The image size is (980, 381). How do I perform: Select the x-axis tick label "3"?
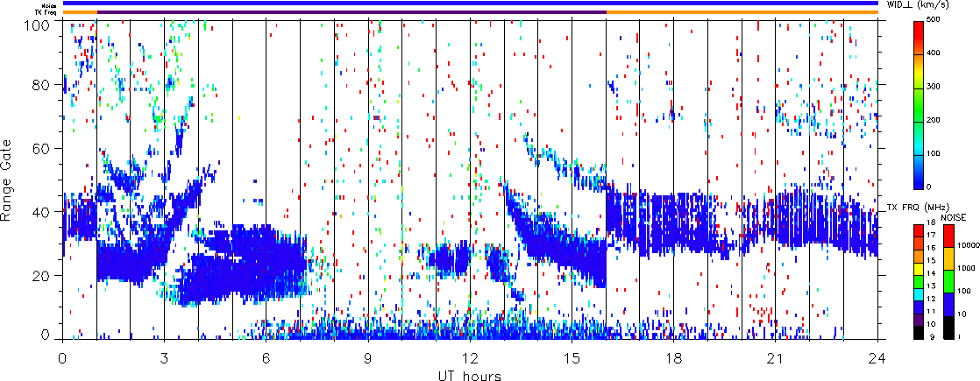165,358
